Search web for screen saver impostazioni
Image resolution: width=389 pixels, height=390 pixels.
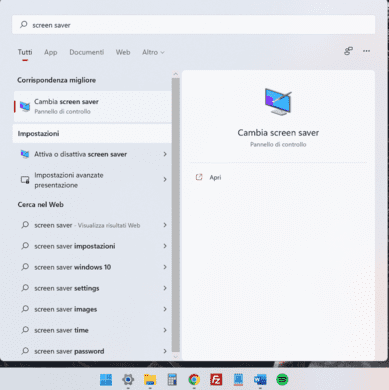click(x=92, y=246)
